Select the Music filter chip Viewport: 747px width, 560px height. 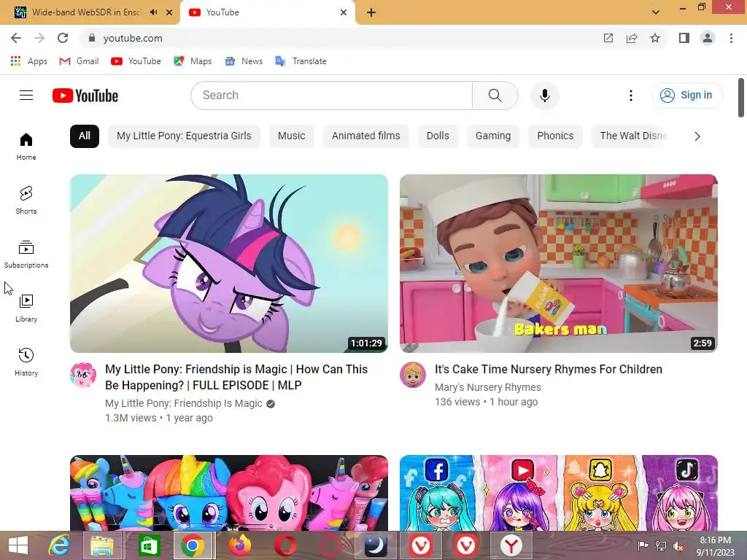(292, 136)
